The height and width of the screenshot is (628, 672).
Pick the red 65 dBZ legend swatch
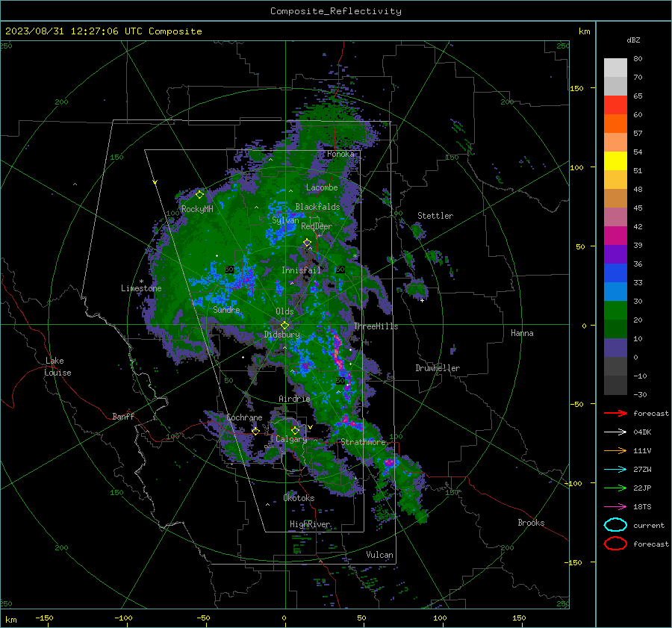click(x=615, y=105)
